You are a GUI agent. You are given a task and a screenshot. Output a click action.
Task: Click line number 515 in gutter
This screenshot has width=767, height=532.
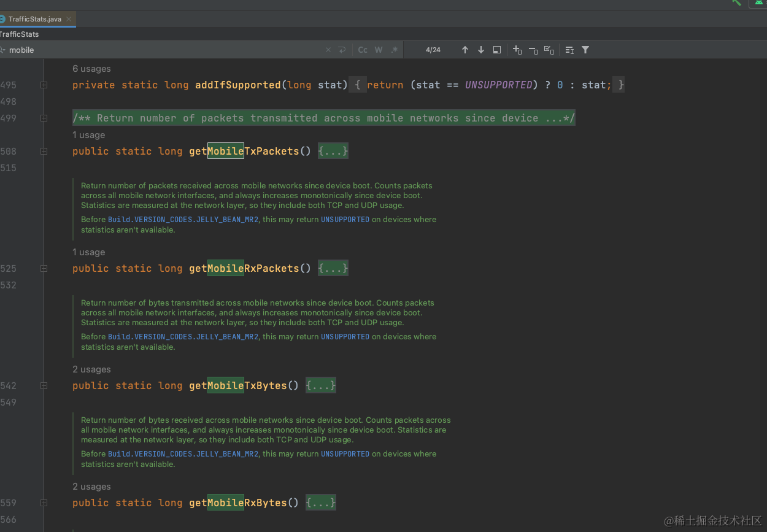click(9, 168)
